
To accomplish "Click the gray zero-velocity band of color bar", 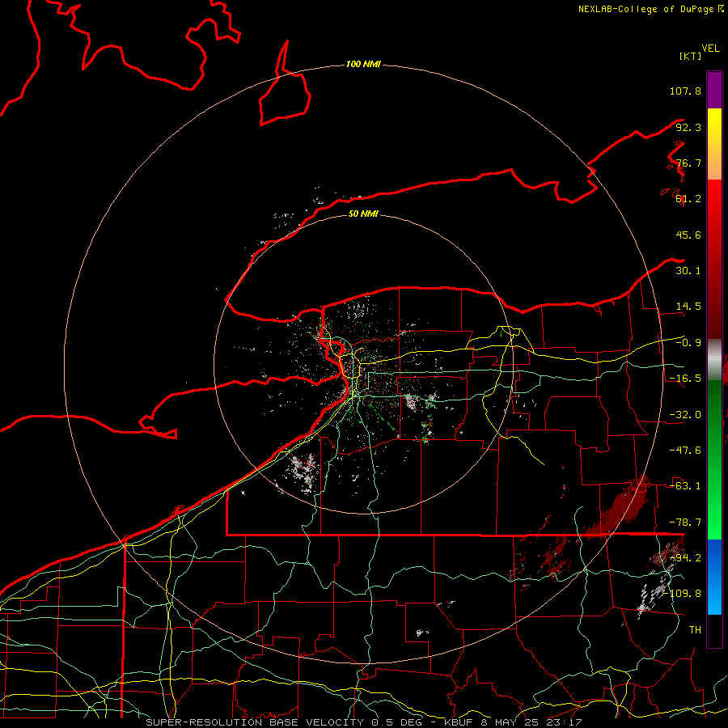I will 714,360.
